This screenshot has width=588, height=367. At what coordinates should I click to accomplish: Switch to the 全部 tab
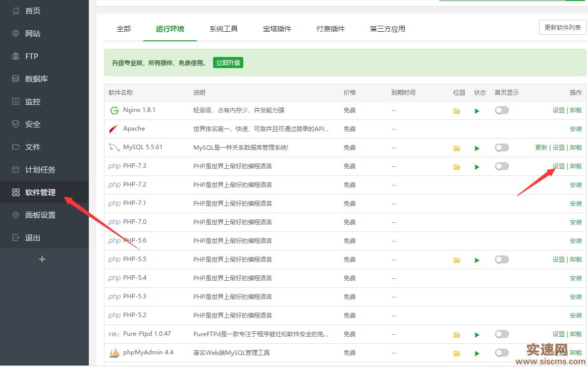[x=124, y=29]
